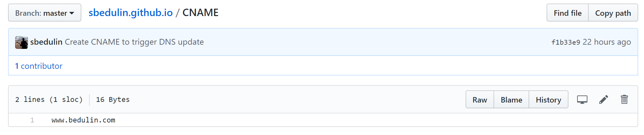The width and height of the screenshot is (644, 135).
Task: Click the '16 Bytes' file size text
Action: tap(113, 100)
